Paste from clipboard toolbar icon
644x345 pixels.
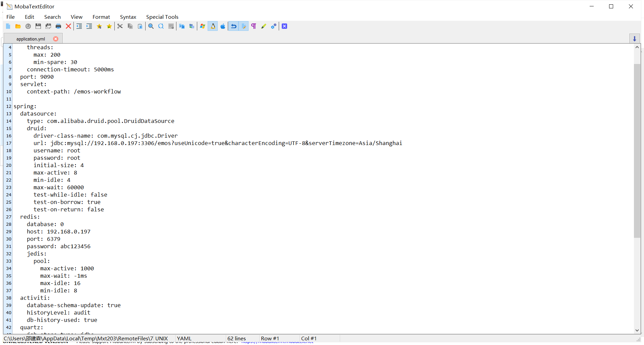point(140,26)
